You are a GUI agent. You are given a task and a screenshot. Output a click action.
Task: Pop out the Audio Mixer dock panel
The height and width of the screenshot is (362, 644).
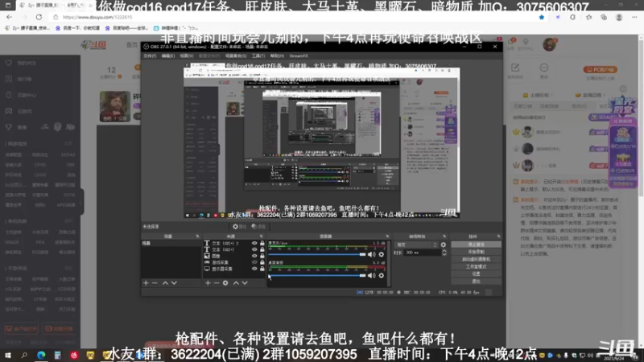pos(387,237)
